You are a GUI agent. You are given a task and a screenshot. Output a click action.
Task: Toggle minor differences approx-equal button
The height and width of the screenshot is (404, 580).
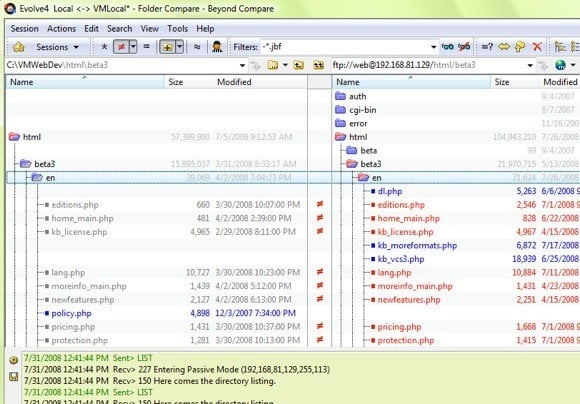pos(197,47)
